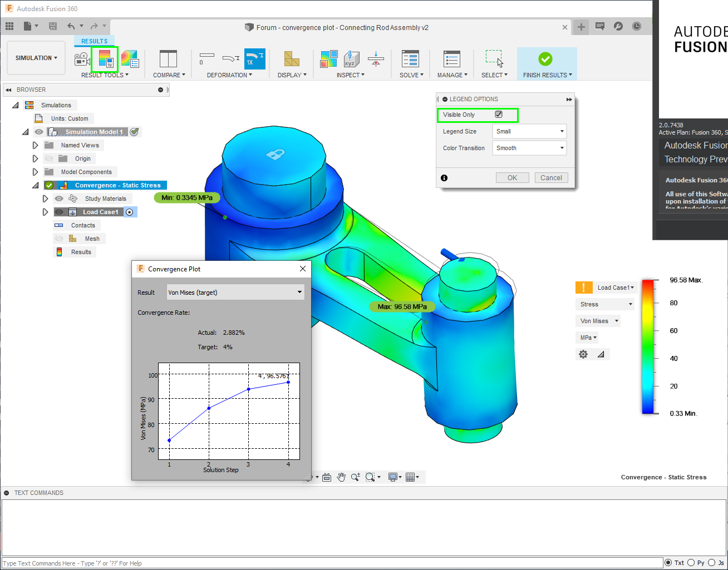Switch to the RESULTS tab
The height and width of the screenshot is (570, 728).
pyautogui.click(x=94, y=41)
